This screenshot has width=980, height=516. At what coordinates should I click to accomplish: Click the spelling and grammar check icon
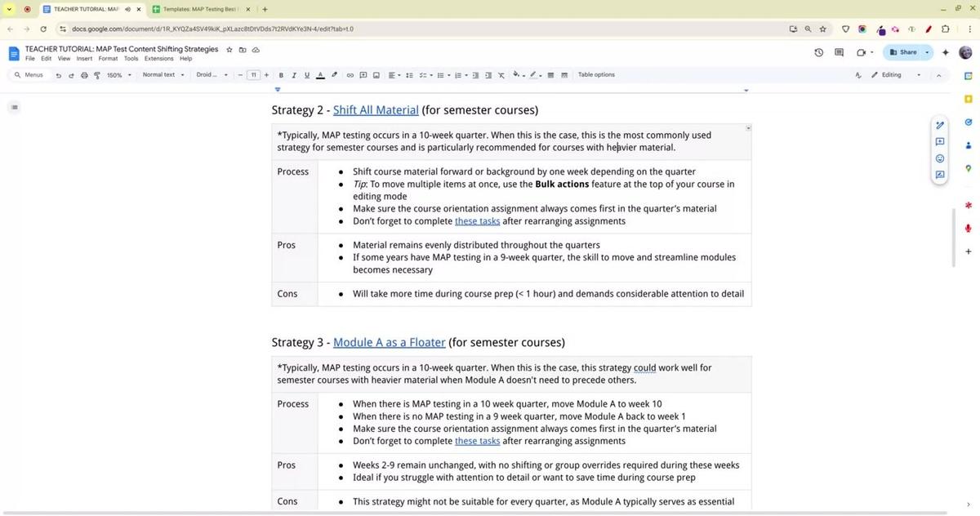857,75
